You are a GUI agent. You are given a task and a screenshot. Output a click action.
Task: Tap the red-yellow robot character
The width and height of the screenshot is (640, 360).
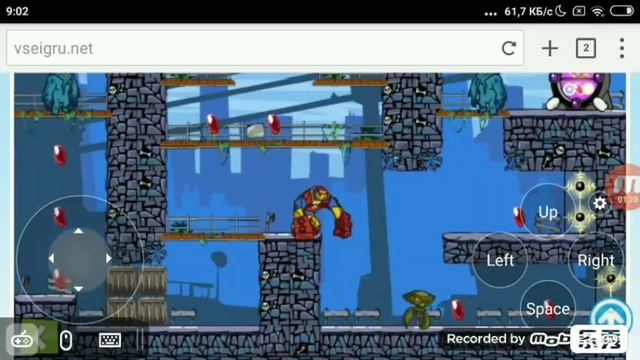(321, 213)
